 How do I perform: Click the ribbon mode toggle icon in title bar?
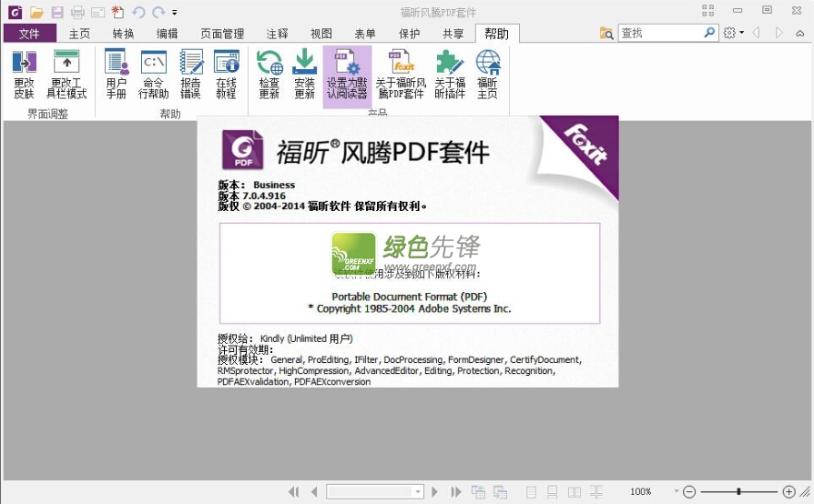tap(708, 10)
